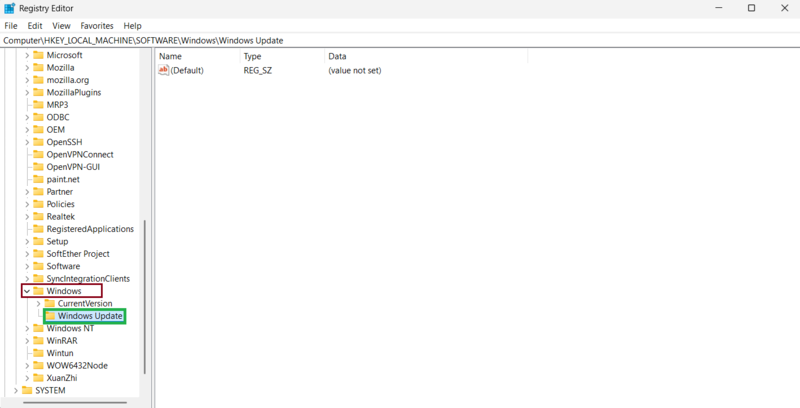Viewport: 800px width, 408px height.
Task: Click the registry path address bar
Action: (400, 40)
